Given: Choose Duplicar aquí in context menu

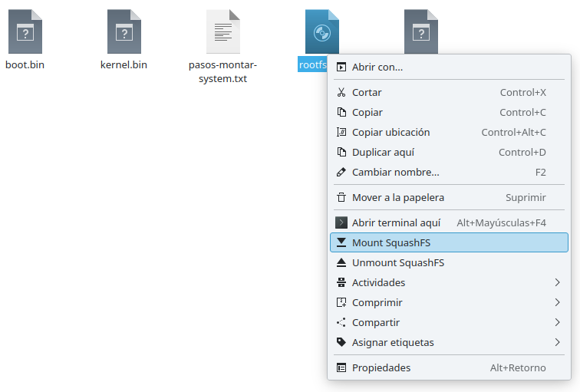Looking at the screenshot, I should pos(383,153).
